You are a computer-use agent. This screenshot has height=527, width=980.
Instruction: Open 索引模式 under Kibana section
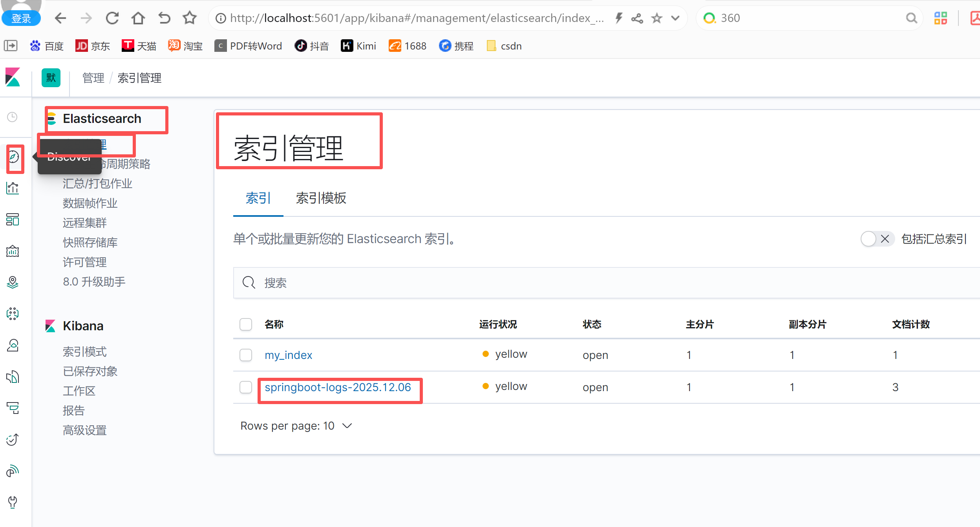[85, 352]
